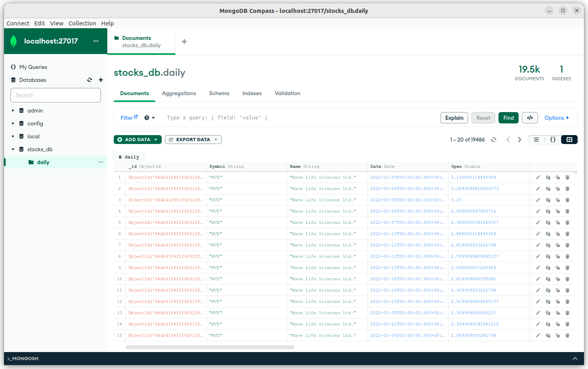Copy document in row 14

[x=548, y=324]
